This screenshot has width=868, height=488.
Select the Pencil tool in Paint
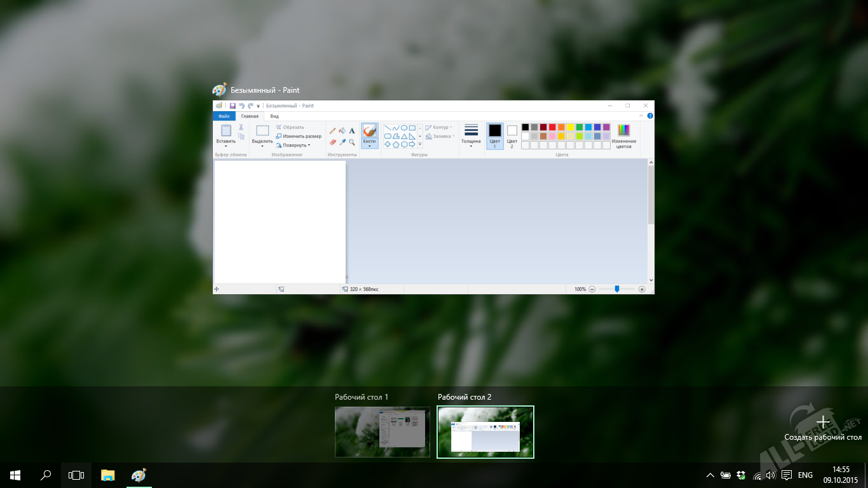click(x=332, y=131)
